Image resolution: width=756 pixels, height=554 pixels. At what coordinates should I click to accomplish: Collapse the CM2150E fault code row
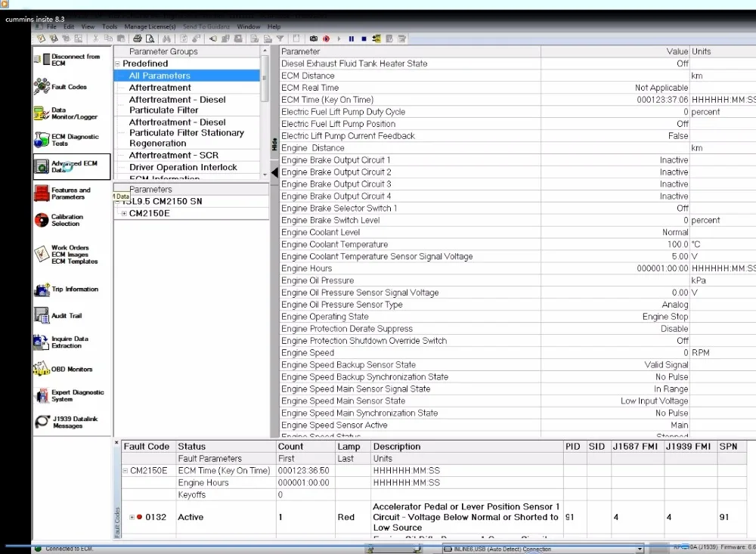point(125,471)
